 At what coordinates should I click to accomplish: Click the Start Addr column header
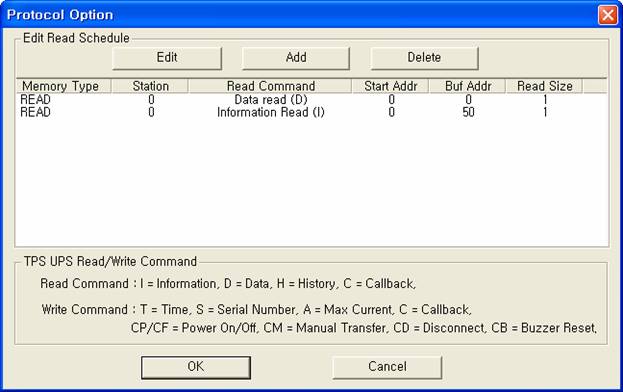pos(391,86)
